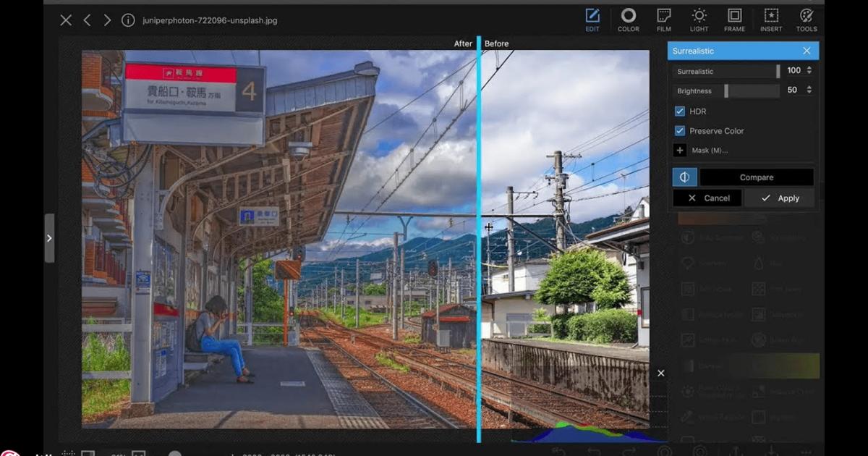868x456 pixels.
Task: Increase the Surrealistic amount with the stepper
Action: click(808, 67)
